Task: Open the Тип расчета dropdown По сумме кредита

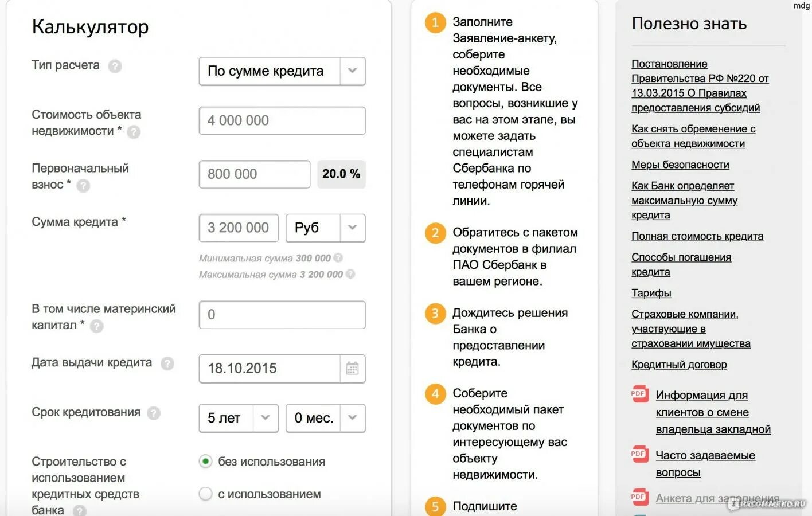Action: [282, 71]
